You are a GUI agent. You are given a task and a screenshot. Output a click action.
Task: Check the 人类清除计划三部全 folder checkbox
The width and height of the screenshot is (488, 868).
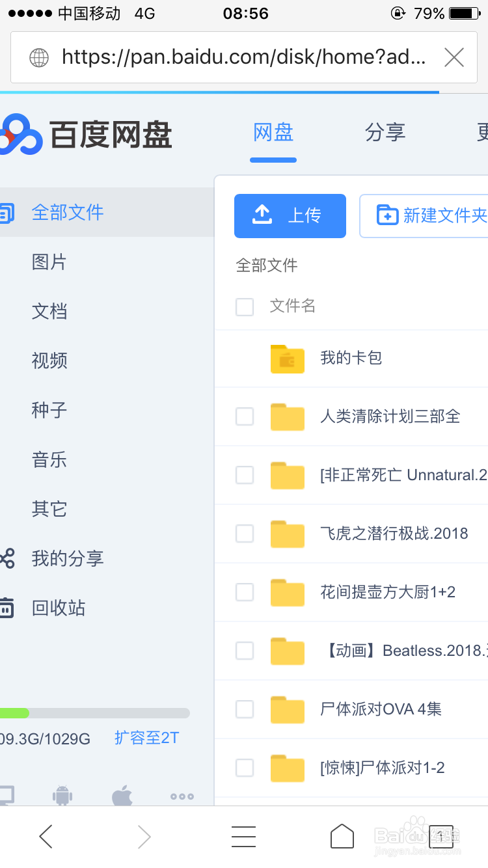tap(245, 416)
